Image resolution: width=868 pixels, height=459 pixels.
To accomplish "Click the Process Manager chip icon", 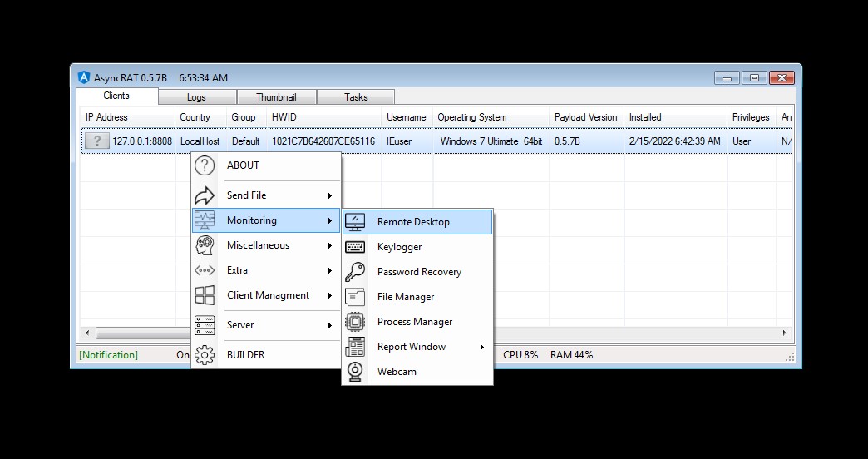I will tap(355, 322).
